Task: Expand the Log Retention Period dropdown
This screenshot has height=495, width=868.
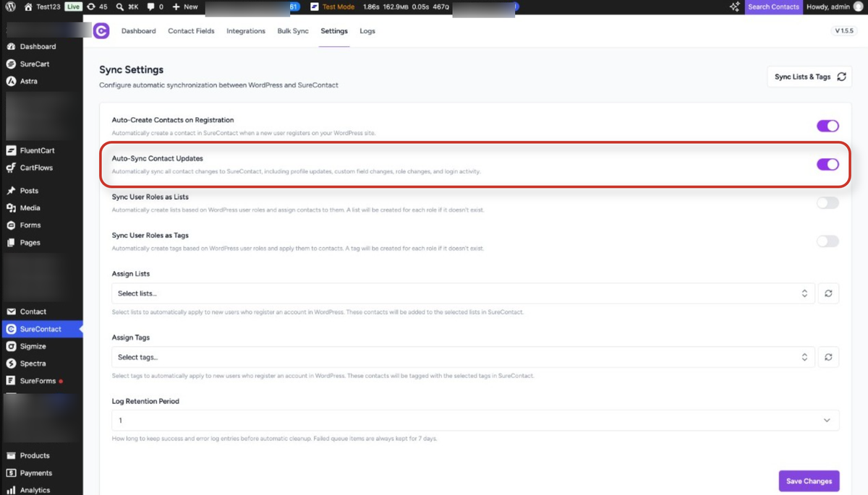Action: pos(475,421)
